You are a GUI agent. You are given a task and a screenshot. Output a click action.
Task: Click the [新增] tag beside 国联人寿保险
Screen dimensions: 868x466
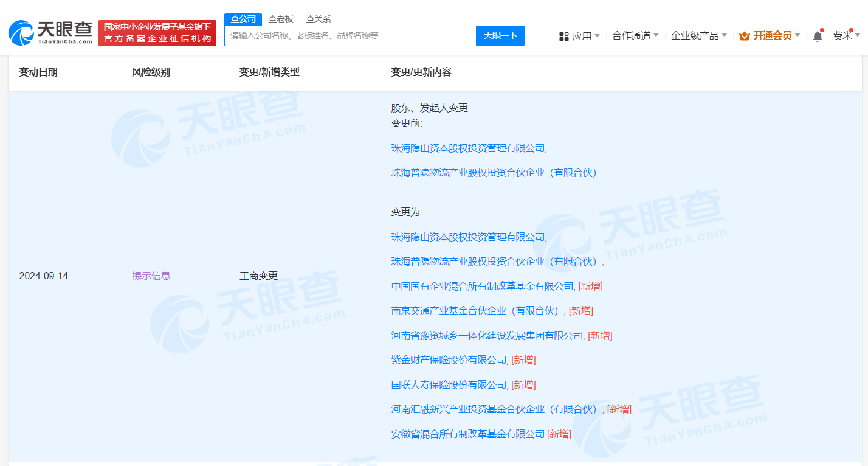click(x=523, y=384)
